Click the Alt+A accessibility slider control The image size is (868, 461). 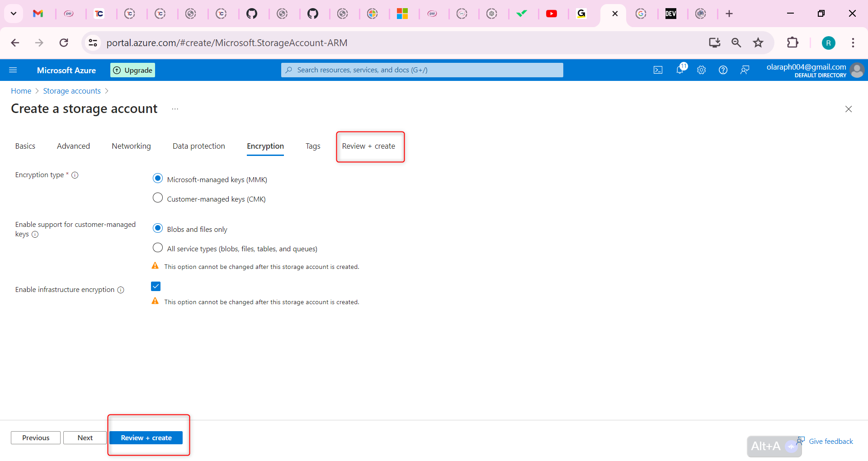click(x=774, y=446)
